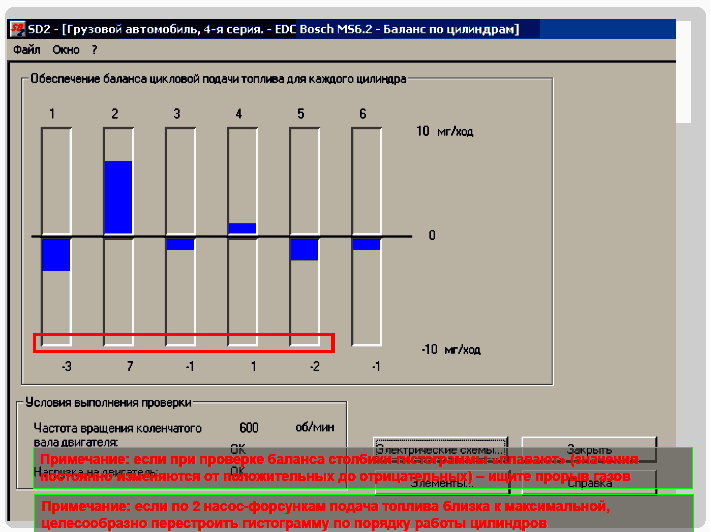Click cylinder 6 blue bar
The width and height of the screenshot is (710, 532).
click(366, 243)
